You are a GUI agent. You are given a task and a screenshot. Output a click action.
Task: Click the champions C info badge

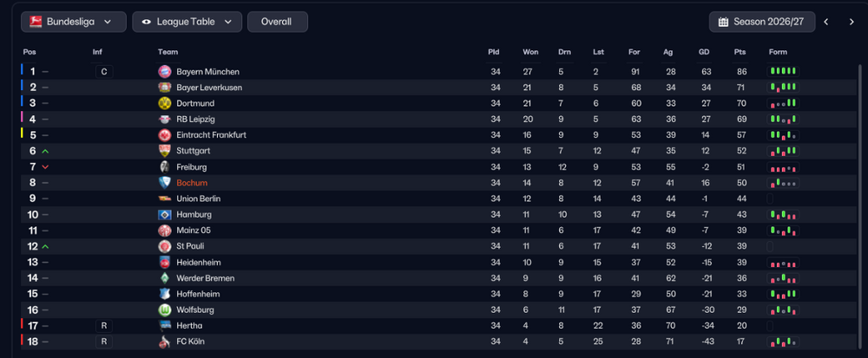104,71
